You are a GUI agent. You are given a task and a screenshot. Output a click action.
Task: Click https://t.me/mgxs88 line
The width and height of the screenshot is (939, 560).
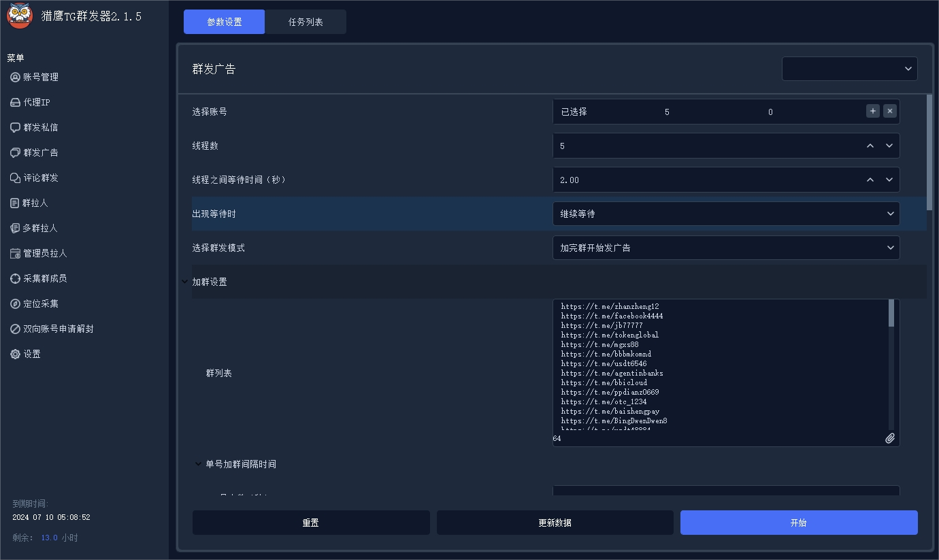(599, 344)
